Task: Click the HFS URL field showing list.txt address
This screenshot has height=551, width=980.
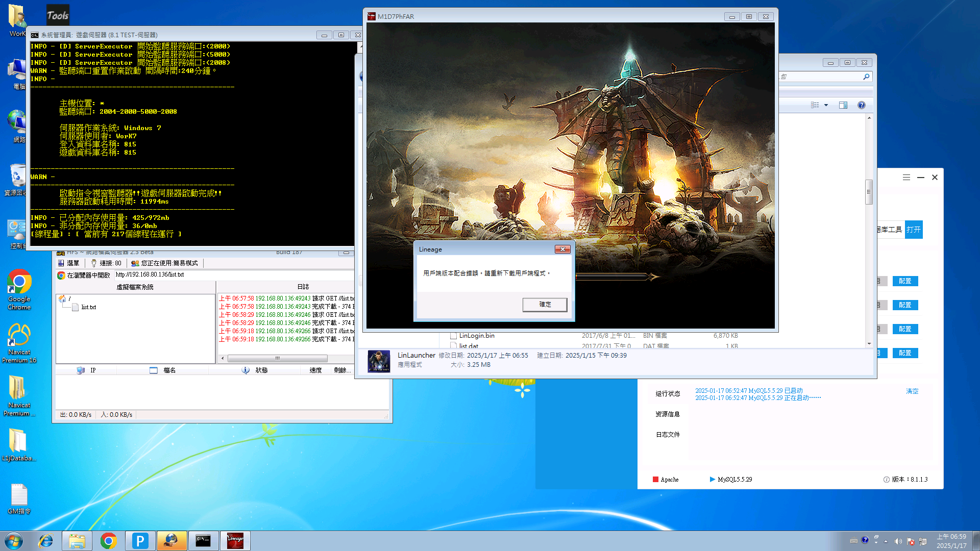Action: [234, 275]
